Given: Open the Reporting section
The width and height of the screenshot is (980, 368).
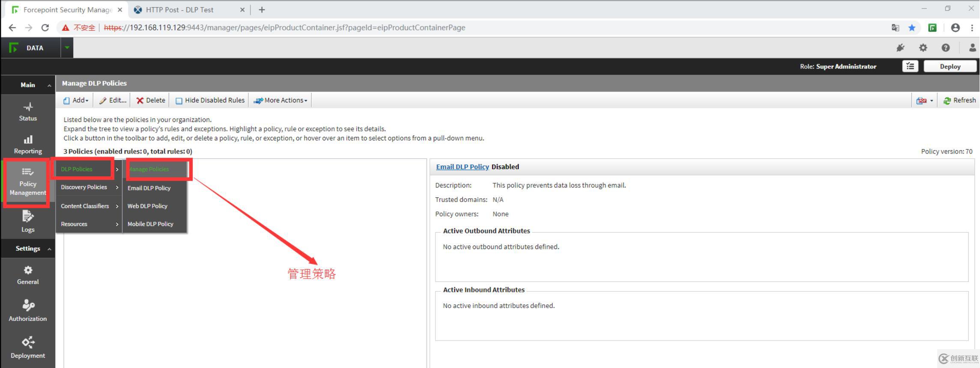Looking at the screenshot, I should (x=28, y=145).
